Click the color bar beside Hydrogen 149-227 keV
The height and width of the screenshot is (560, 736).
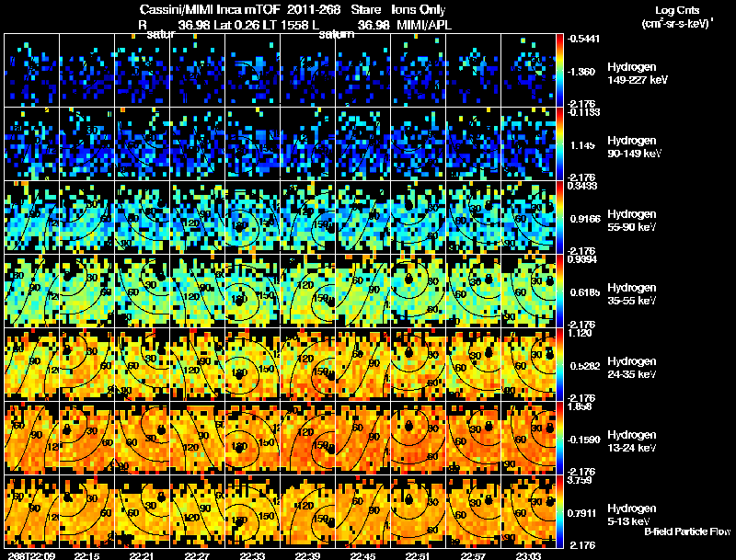click(x=559, y=71)
